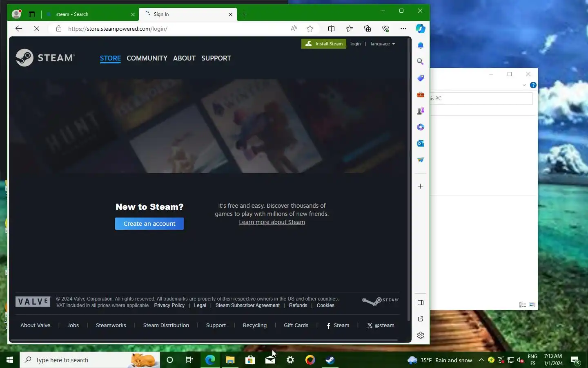Image resolution: width=588 pixels, height=368 pixels.
Task: Show hidden tray icons chevron
Action: click(x=481, y=360)
